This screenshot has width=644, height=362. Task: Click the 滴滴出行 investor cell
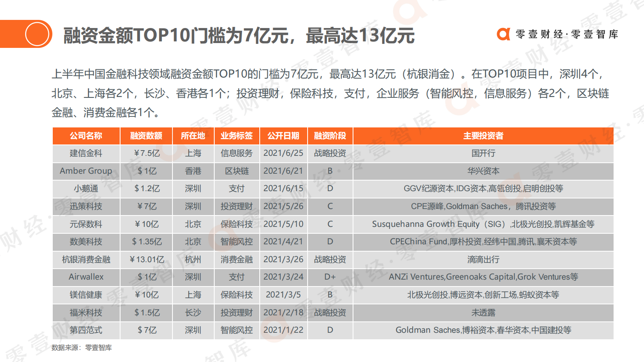coord(483,259)
